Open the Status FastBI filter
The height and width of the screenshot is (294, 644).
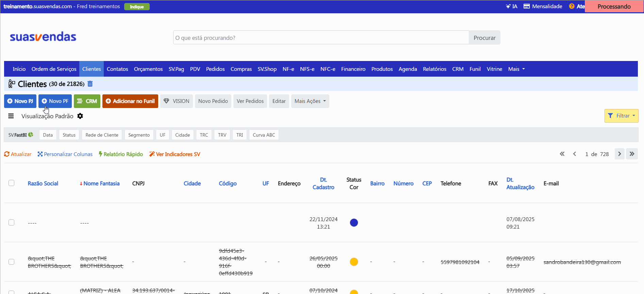[x=69, y=135]
